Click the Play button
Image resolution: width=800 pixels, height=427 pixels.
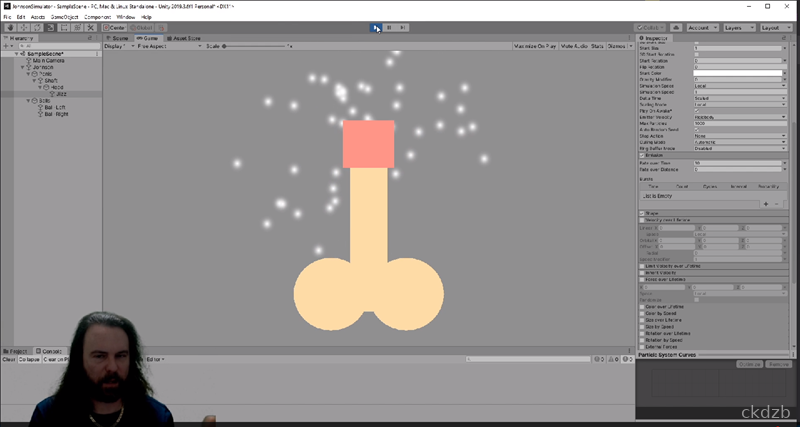tap(376, 28)
